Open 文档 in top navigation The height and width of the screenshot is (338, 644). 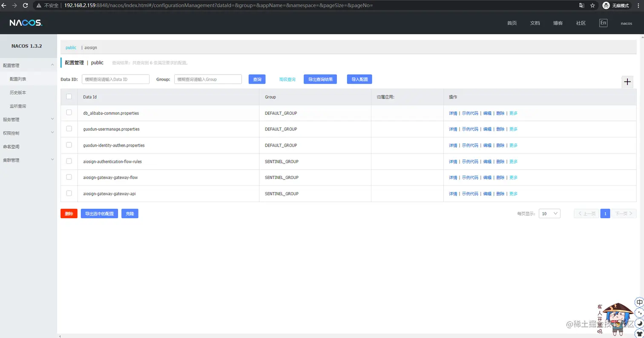pos(535,23)
